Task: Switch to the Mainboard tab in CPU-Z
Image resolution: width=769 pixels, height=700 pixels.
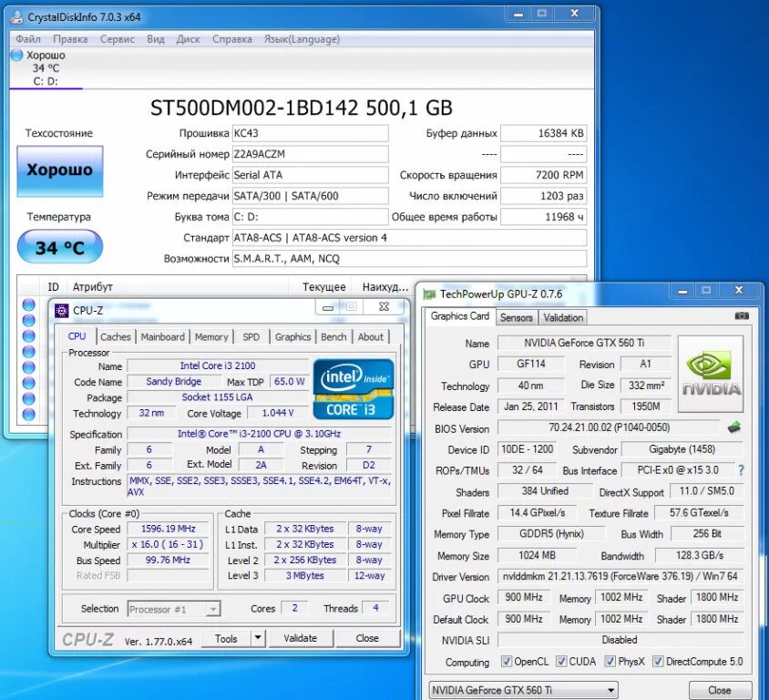Action: click(162, 337)
